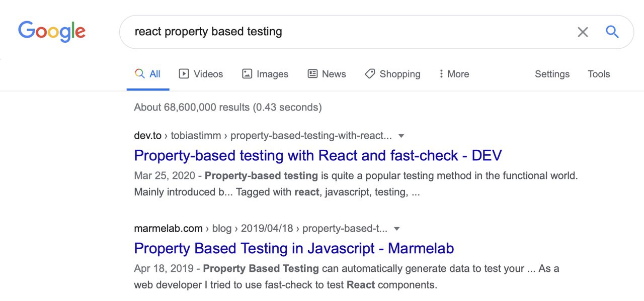Image resolution: width=644 pixels, height=301 pixels.
Task: Click the Shopping tag icon
Action: 370,74
